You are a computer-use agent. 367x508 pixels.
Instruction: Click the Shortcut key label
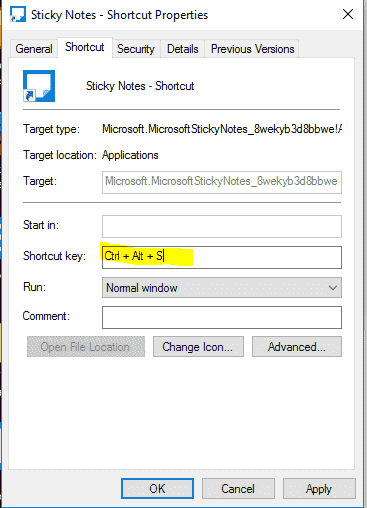pos(54,256)
